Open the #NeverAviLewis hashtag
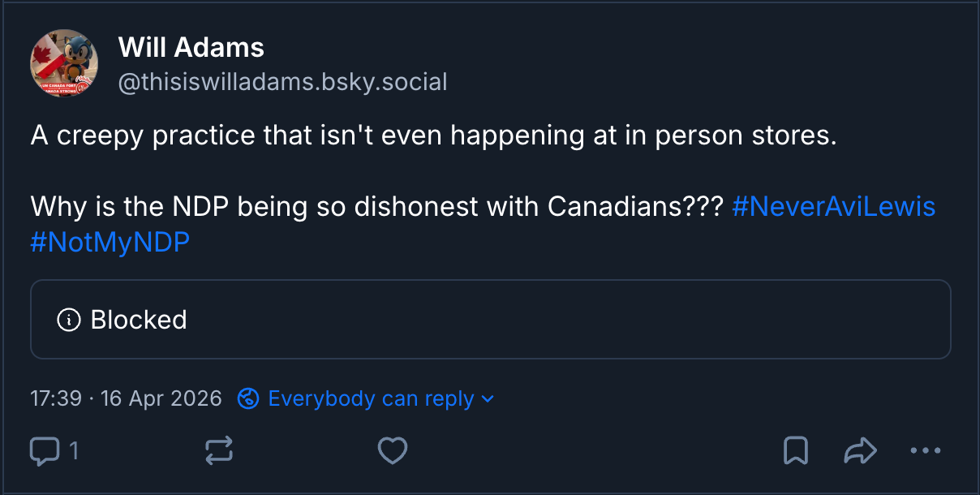 [833, 206]
